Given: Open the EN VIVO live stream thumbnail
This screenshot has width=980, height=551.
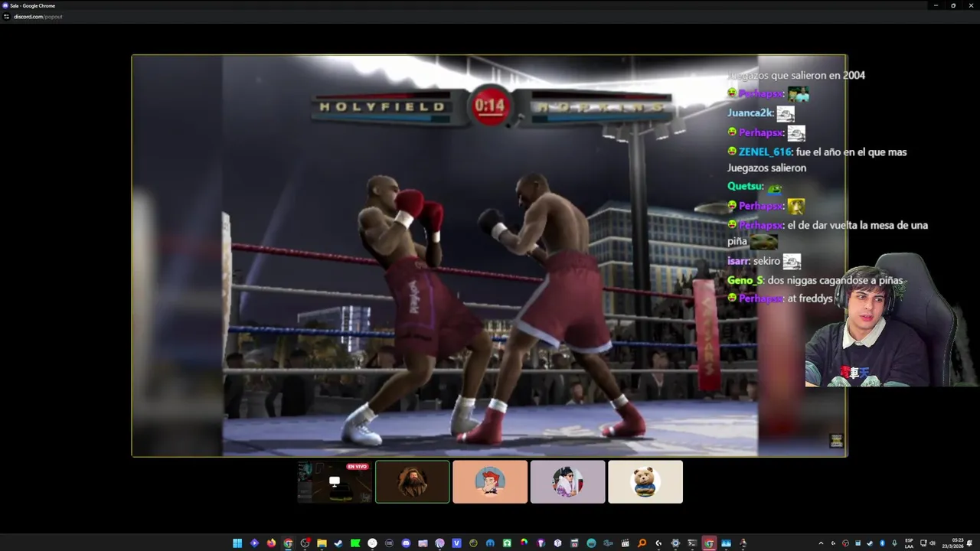Looking at the screenshot, I should 335,482.
